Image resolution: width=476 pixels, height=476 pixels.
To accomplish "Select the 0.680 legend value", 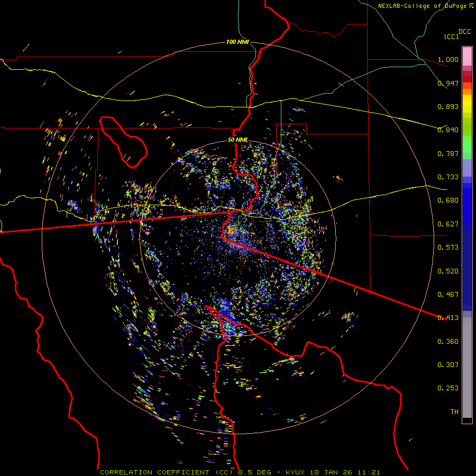I will click(x=448, y=200).
